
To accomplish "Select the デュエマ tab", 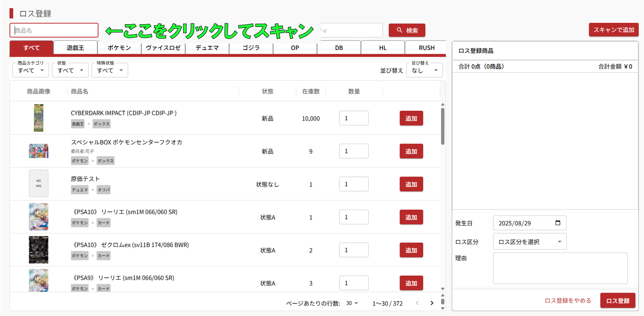I will coord(207,48).
